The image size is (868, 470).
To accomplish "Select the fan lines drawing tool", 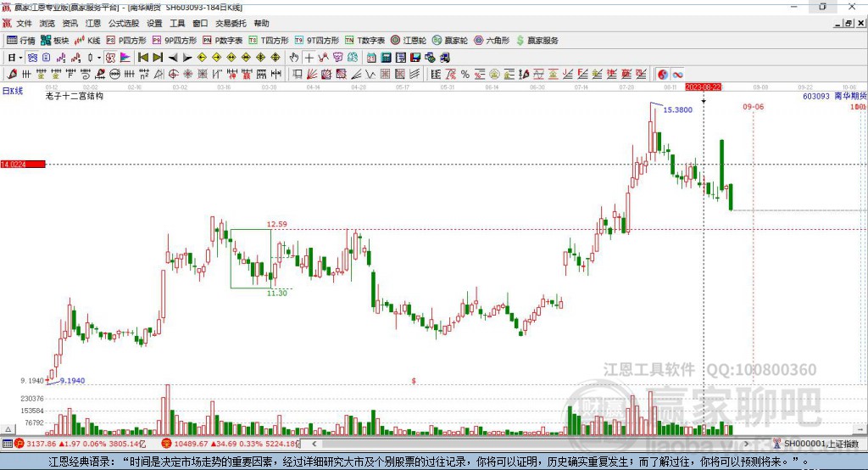I will click(312, 74).
